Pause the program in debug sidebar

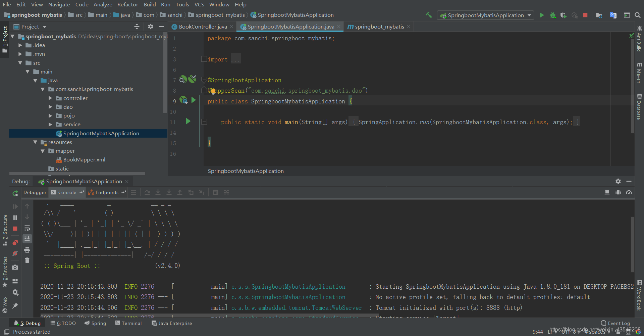pos(15,218)
